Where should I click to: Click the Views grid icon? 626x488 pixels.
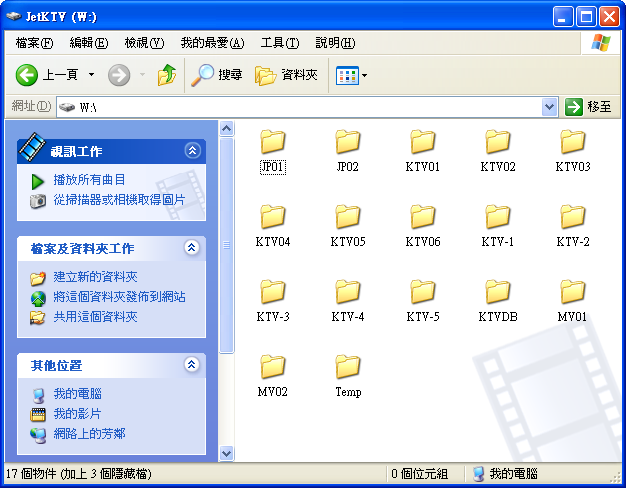coord(347,75)
